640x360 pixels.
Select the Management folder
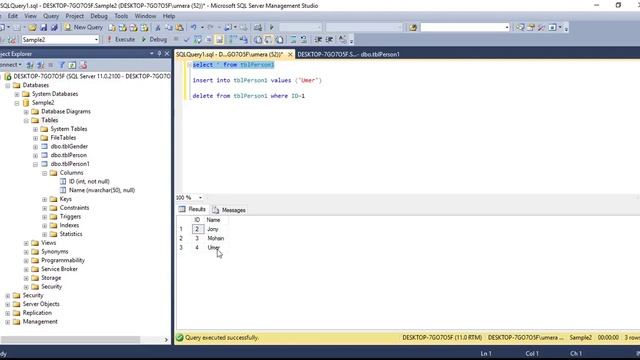click(40, 322)
